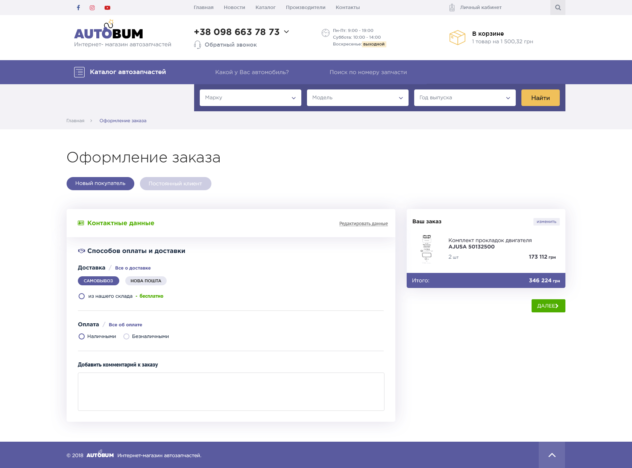Open 'Все об оплате' link
Viewport: 632px width, 468px height.
(x=125, y=325)
